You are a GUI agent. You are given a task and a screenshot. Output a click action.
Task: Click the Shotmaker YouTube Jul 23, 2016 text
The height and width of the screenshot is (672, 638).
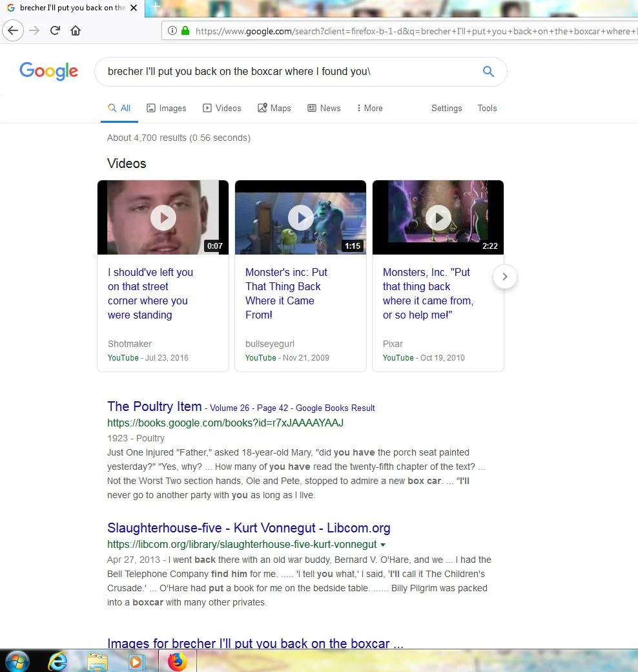(148, 357)
